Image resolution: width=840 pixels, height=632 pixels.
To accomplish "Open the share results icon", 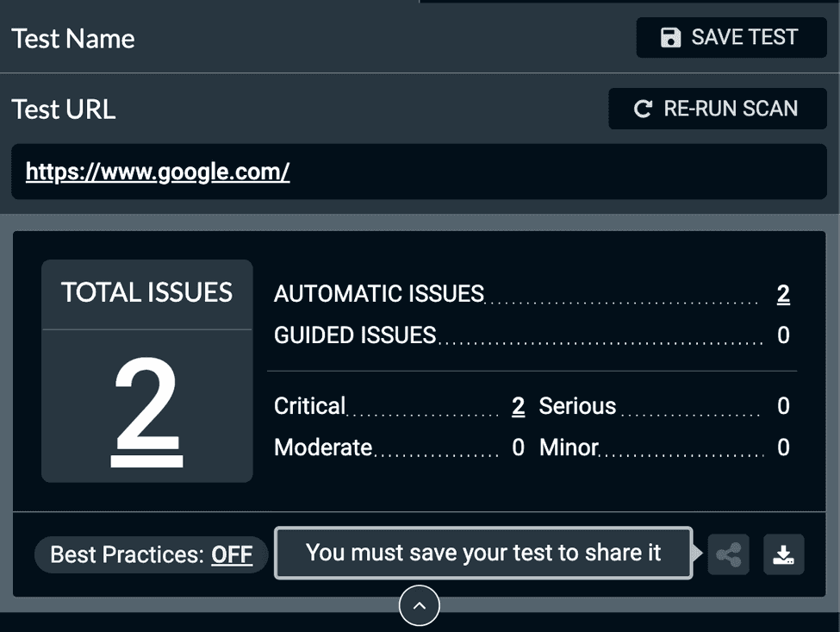I will pyautogui.click(x=728, y=554).
